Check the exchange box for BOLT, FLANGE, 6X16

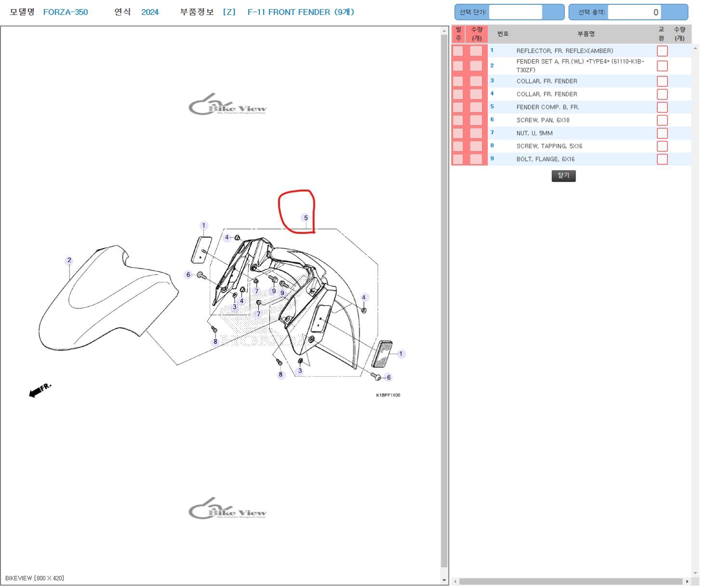662,159
